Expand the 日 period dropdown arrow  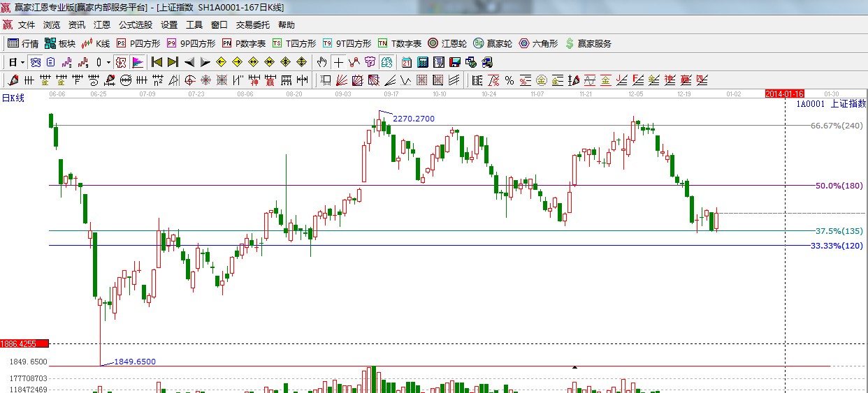[x=22, y=62]
